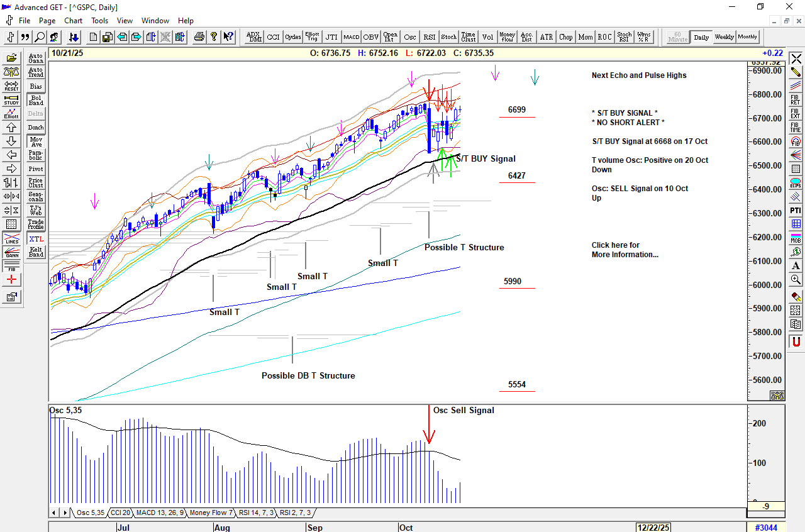
Task: Toggle the Mov Ave overlay
Action: 36,141
